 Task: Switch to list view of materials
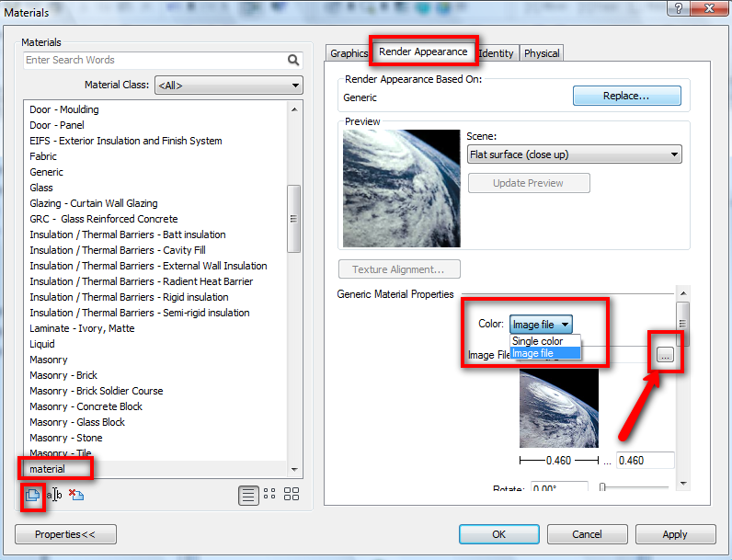pos(248,495)
